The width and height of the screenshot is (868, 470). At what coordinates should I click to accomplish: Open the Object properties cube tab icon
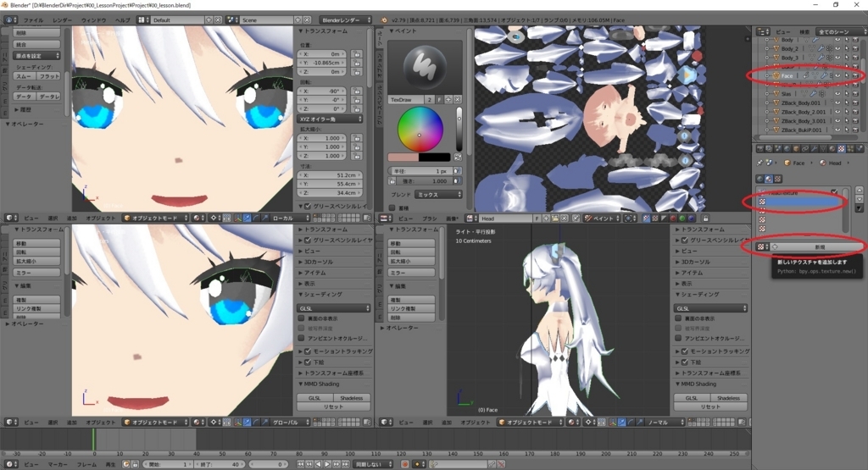[x=796, y=148]
